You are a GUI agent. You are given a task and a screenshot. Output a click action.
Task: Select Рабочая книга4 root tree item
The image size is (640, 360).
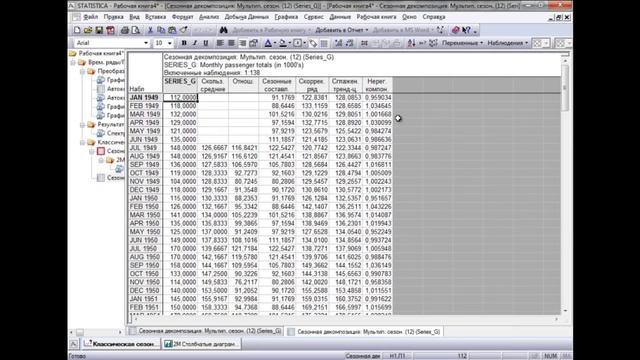coord(97,53)
